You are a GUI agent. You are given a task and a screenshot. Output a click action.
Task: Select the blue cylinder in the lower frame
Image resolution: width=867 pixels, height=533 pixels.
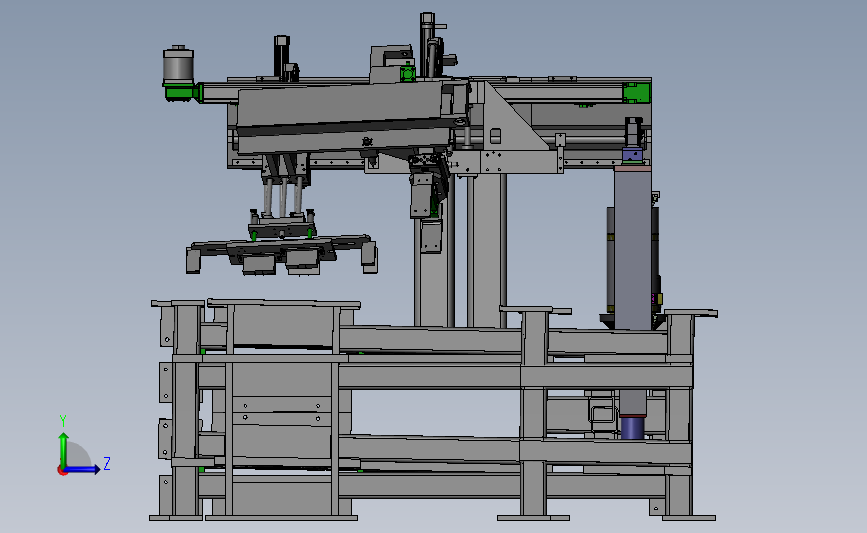coord(633,428)
